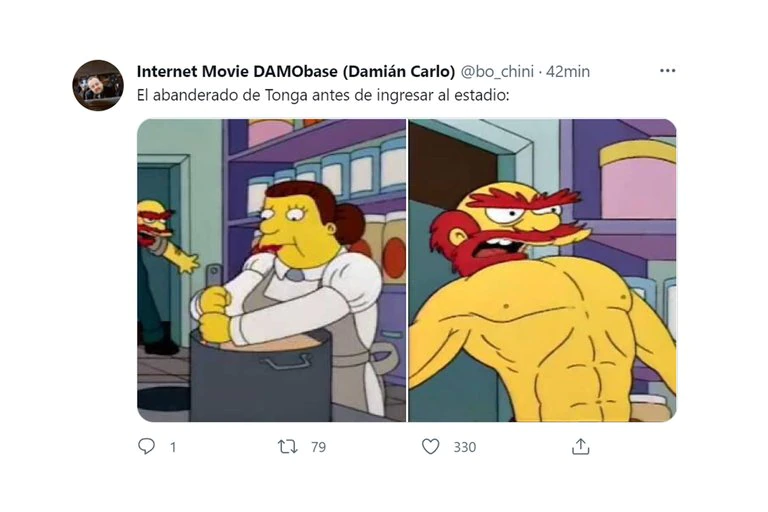
Task: Click the (Damián Carlo) part of the name
Action: coord(399,72)
